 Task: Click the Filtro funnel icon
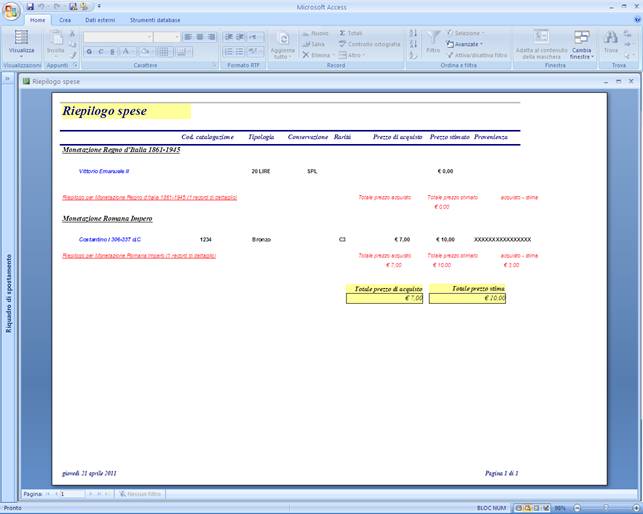(x=433, y=38)
